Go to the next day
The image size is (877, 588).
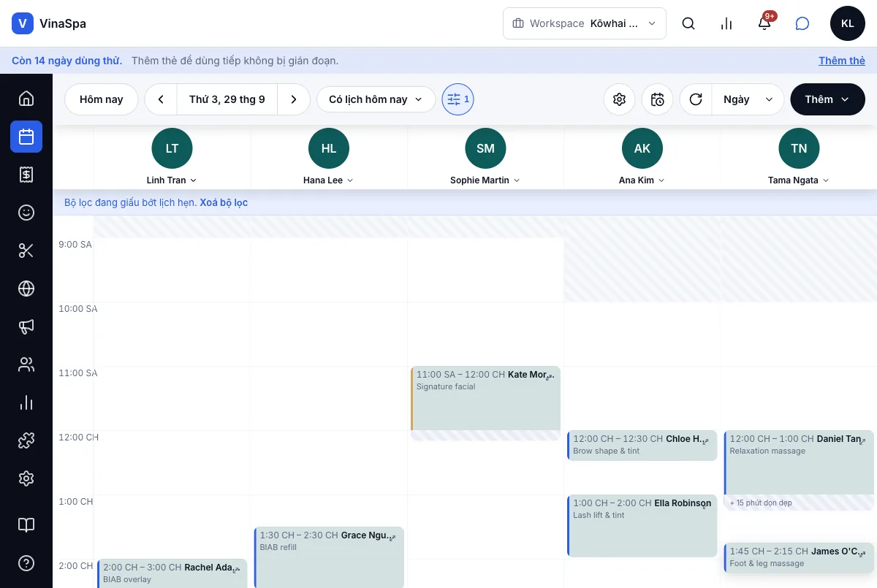pyautogui.click(x=294, y=99)
